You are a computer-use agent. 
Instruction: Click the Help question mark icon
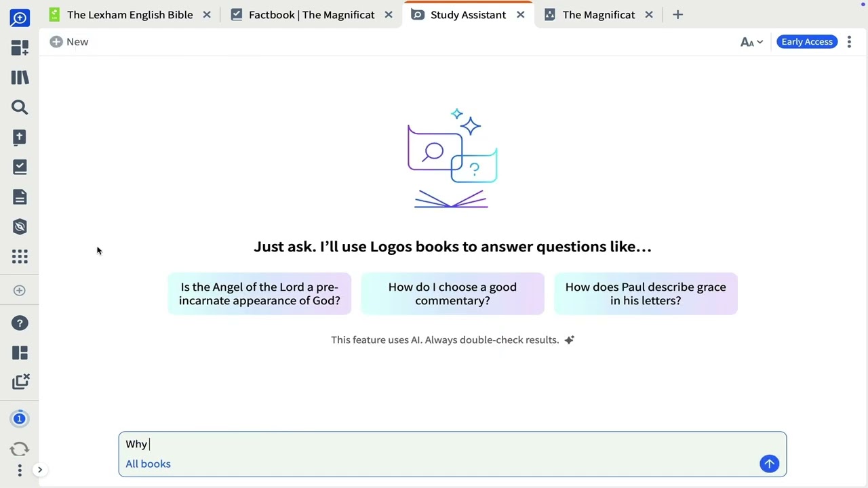[x=20, y=323]
